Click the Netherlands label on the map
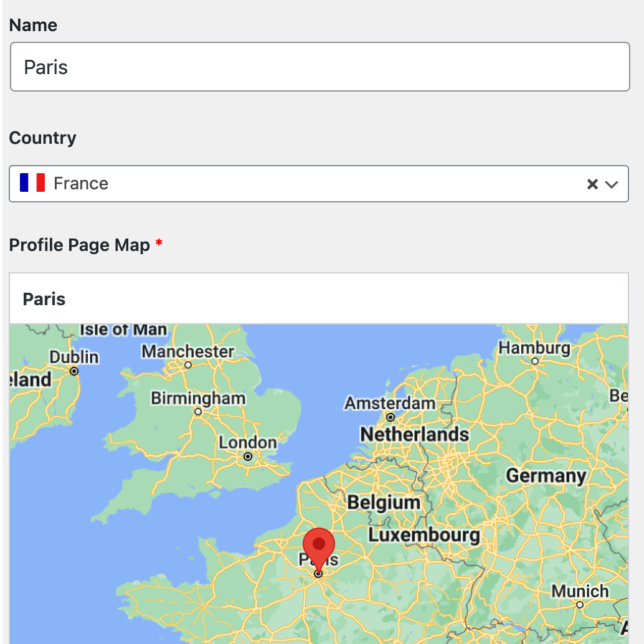 (x=414, y=434)
